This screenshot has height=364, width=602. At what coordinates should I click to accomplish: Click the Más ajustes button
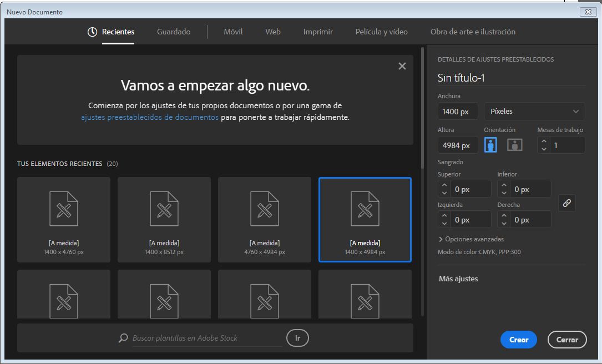(x=458, y=279)
